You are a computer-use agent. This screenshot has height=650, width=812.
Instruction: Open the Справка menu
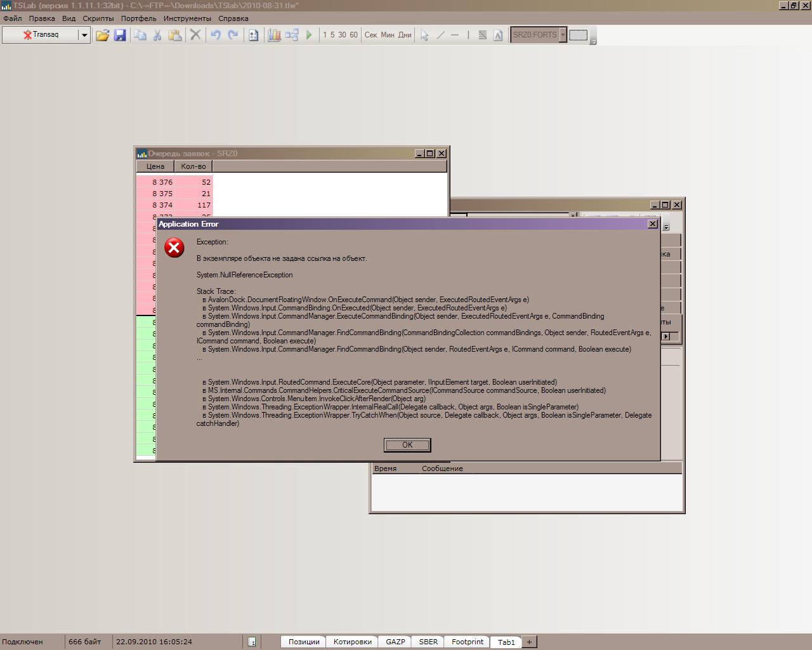233,18
